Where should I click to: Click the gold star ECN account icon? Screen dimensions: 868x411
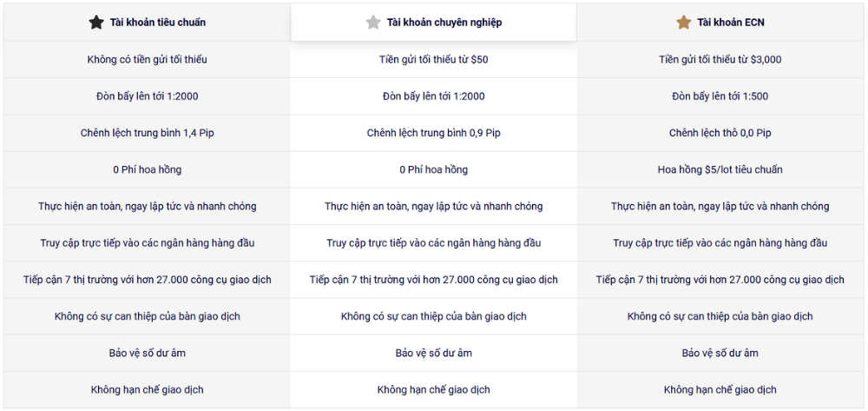click(x=684, y=23)
